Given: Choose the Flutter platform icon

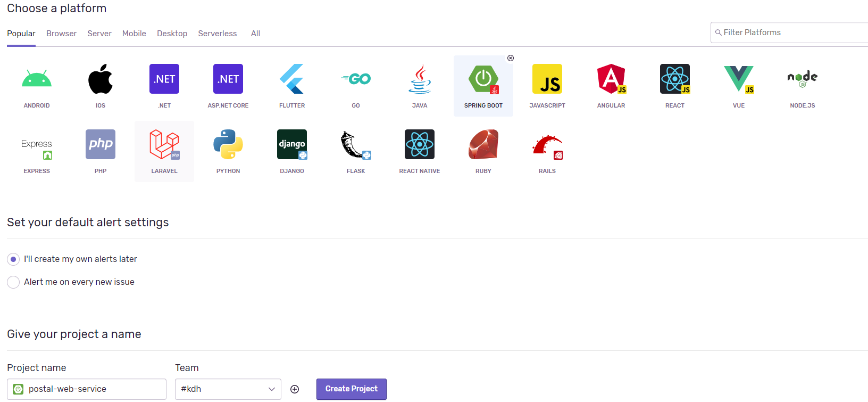Looking at the screenshot, I should tap(292, 79).
